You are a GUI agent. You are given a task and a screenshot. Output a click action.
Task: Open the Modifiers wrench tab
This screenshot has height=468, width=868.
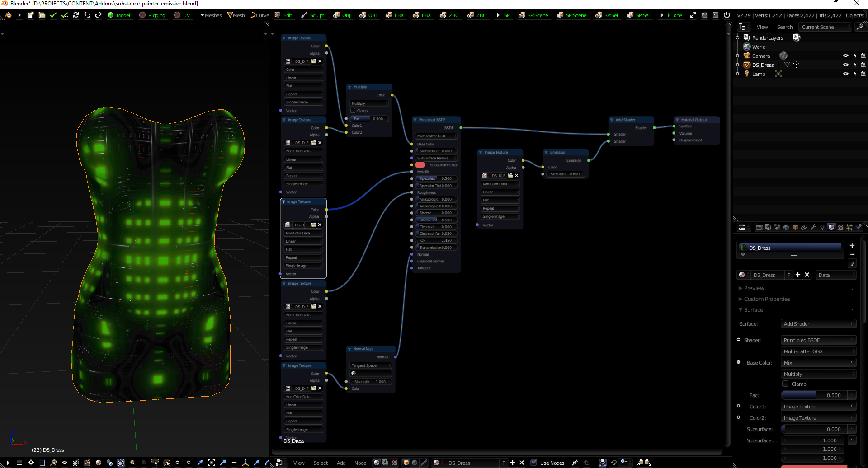[813, 227]
